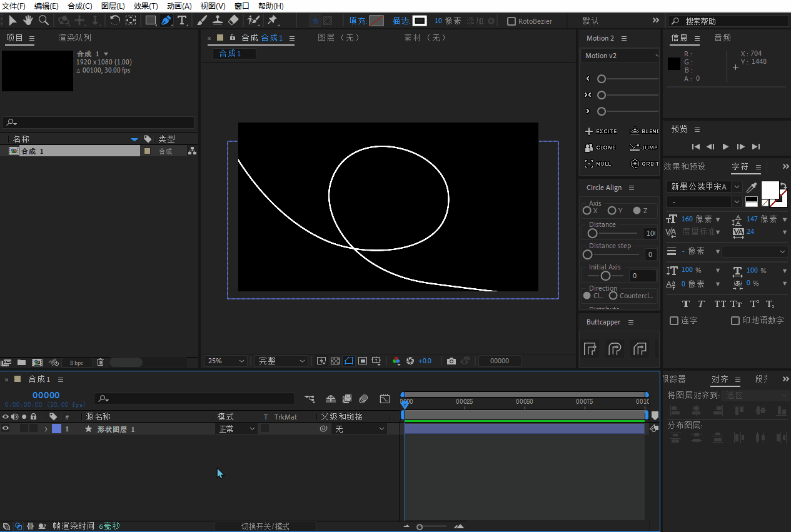Click the NULL button in Motion 2
Image resolution: width=791 pixels, height=532 pixels.
pos(598,164)
